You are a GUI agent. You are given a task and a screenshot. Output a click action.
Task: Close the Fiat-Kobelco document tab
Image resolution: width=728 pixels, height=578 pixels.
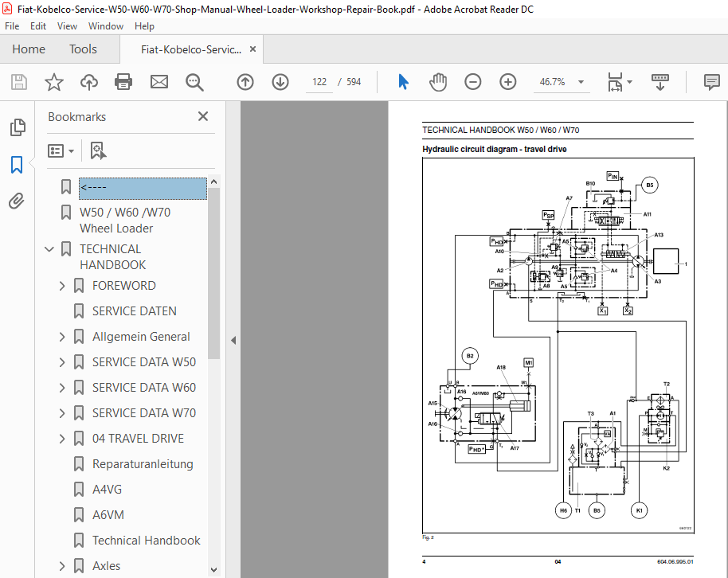[x=252, y=49]
